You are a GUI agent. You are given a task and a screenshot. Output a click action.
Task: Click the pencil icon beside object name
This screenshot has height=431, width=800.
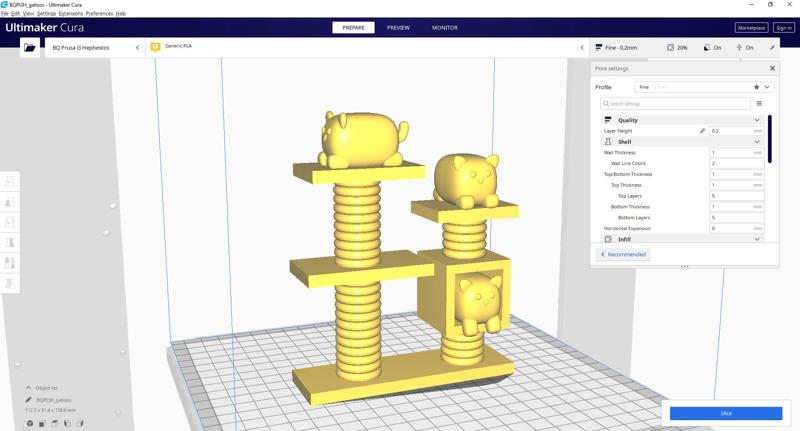[29, 400]
